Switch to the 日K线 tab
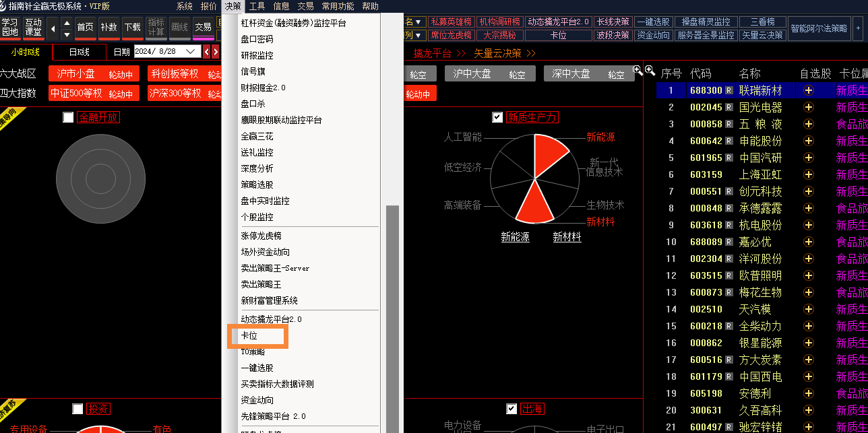Viewport: 868px width, 433px height. coord(79,52)
